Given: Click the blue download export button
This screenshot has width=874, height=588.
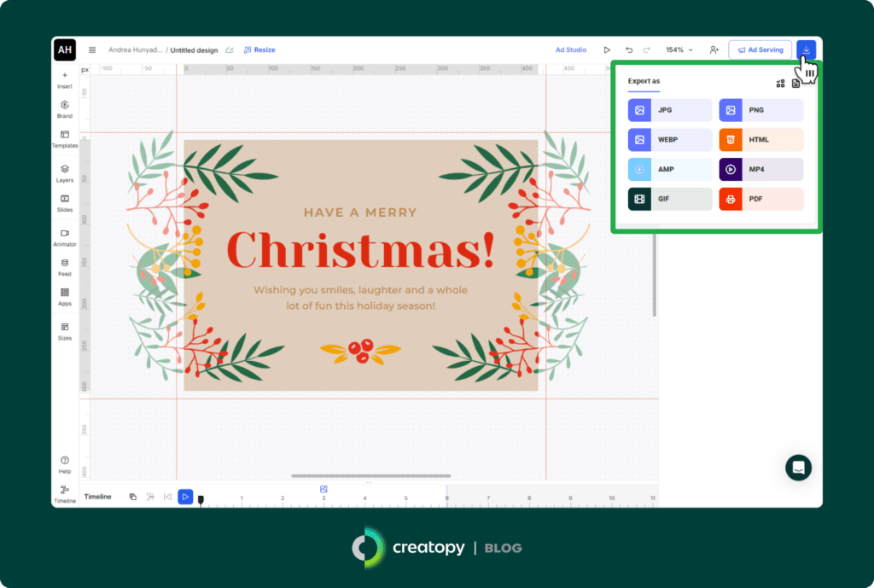Looking at the screenshot, I should (806, 50).
